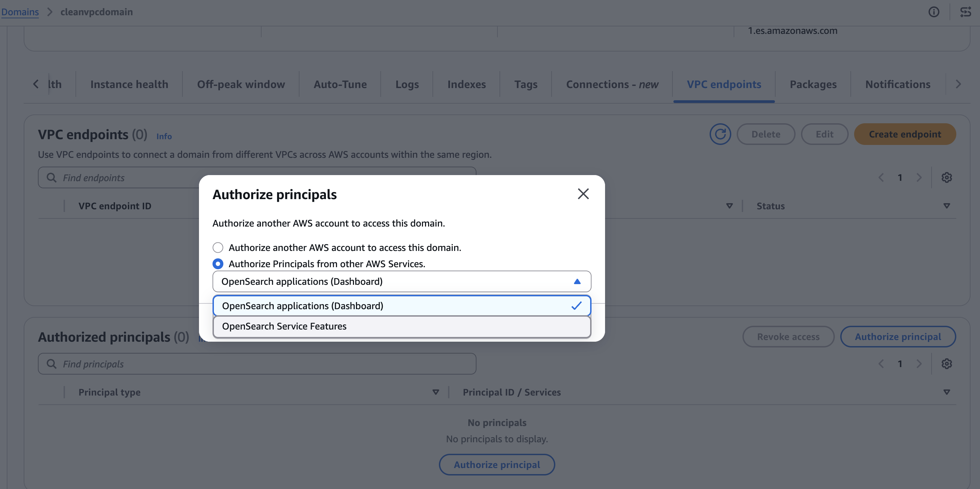Go to next page of VPC endpoints

pyautogui.click(x=919, y=177)
